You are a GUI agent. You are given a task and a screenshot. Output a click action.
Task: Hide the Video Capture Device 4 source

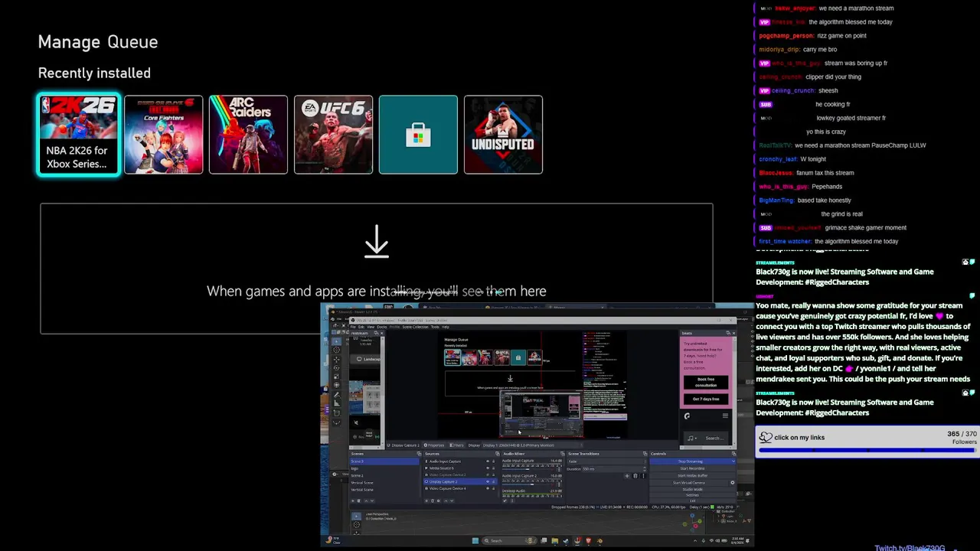coord(488,488)
